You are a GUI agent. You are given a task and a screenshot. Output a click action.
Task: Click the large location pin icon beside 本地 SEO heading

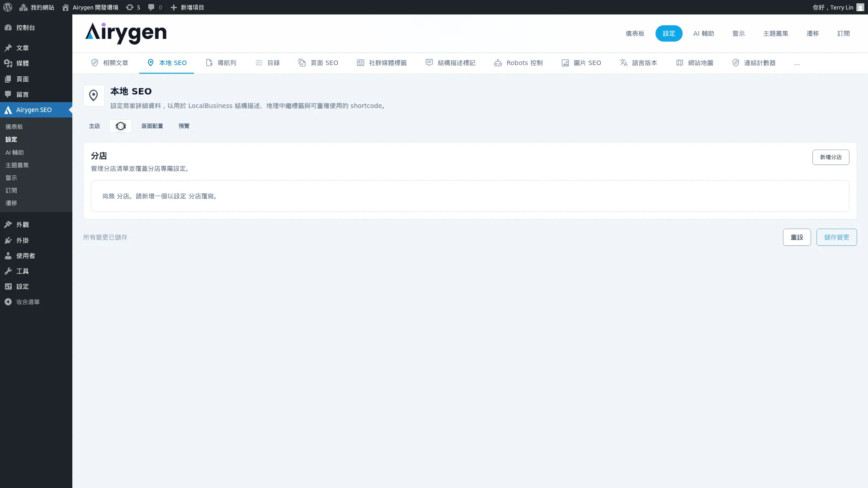(94, 96)
